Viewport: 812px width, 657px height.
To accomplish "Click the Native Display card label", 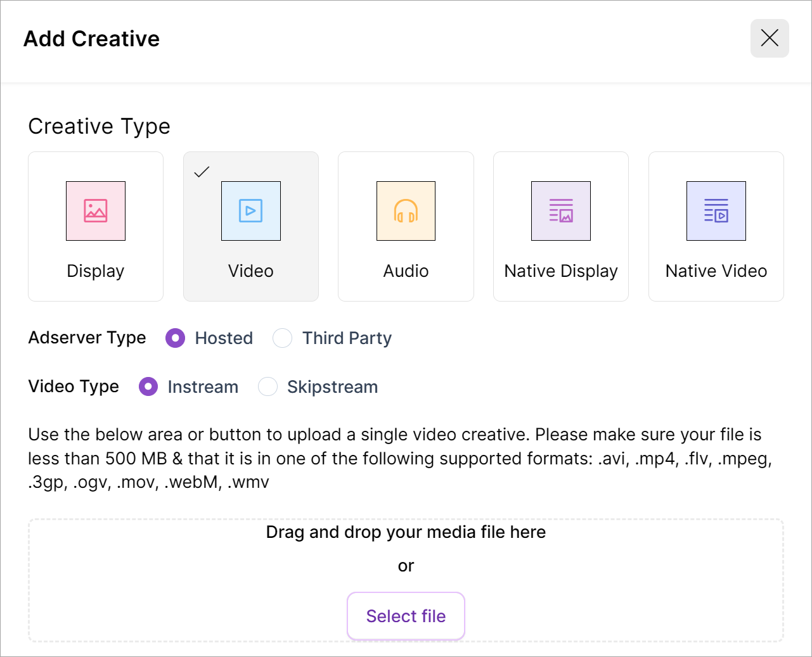I will tap(561, 271).
